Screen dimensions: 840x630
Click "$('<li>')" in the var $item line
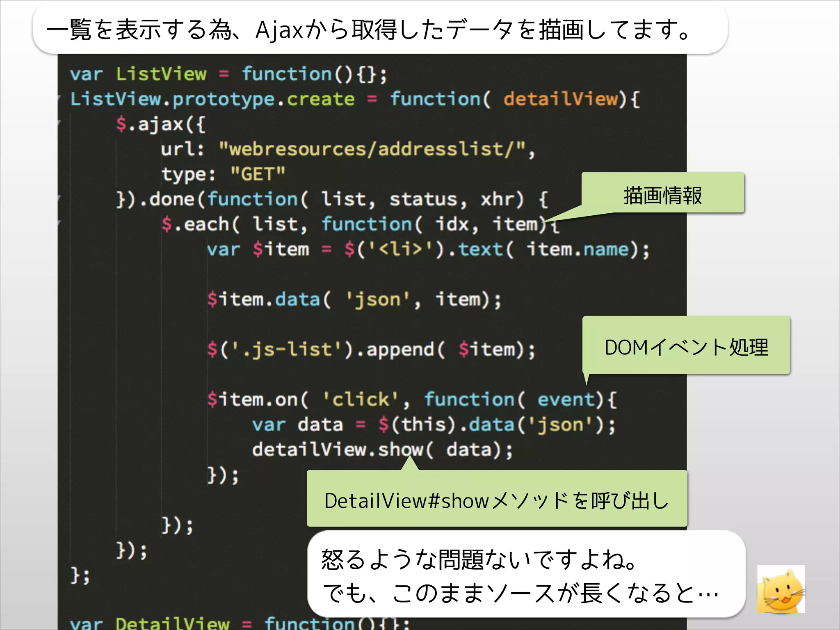pos(394,249)
